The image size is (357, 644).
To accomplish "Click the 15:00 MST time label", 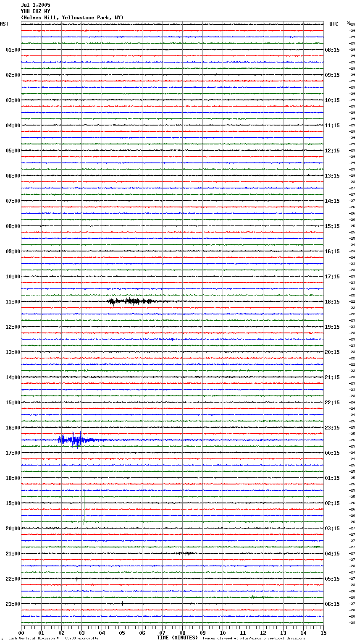I will coord(13,403).
